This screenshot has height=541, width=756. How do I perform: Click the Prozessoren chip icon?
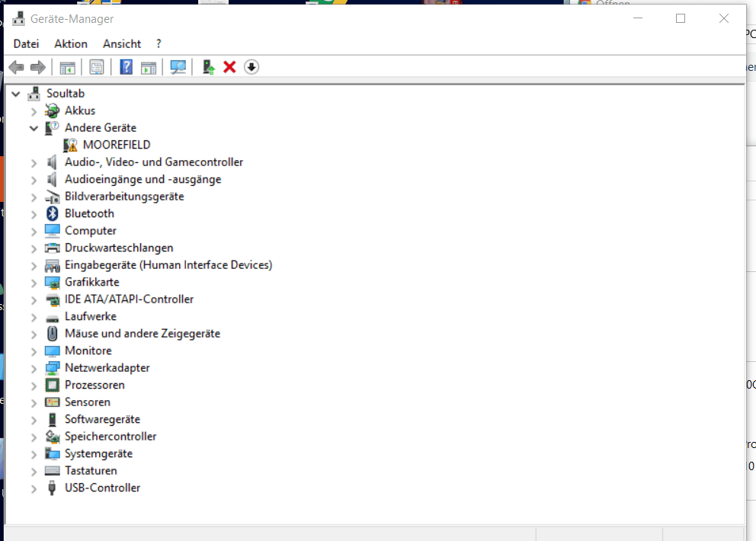point(52,386)
